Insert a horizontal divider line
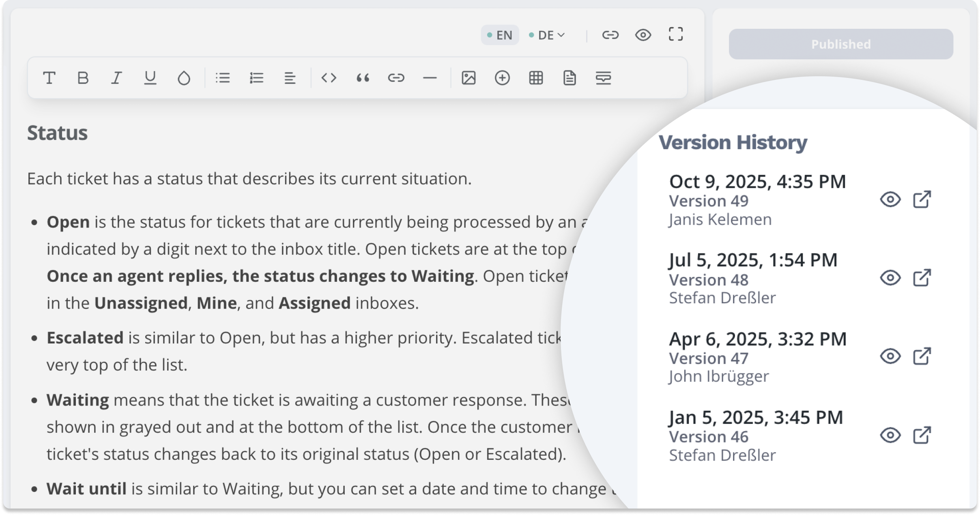This screenshot has height=515, width=980. pyautogui.click(x=430, y=77)
